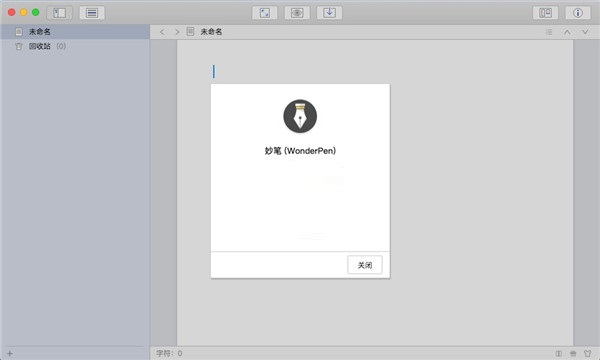The width and height of the screenshot is (600, 360).
Task: Click the document icon in the header bar
Action: 190,32
